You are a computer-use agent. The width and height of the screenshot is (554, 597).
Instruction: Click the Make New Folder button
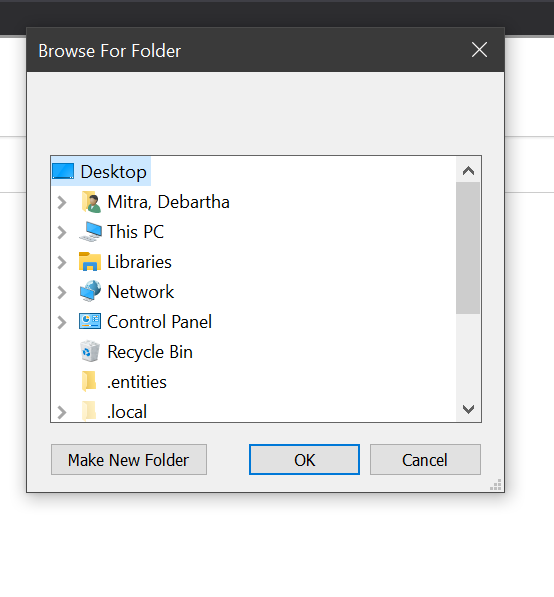pos(129,460)
